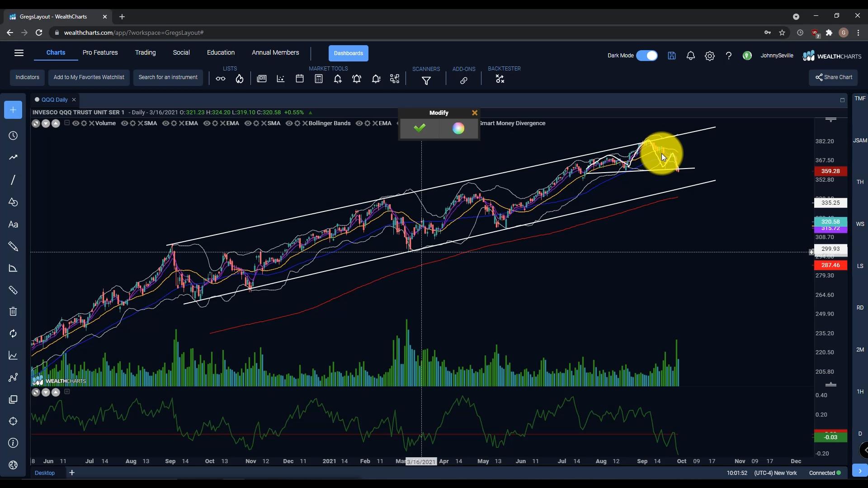Select the QQQ Daily chart tab
This screenshot has height=488, width=868.
[55, 100]
